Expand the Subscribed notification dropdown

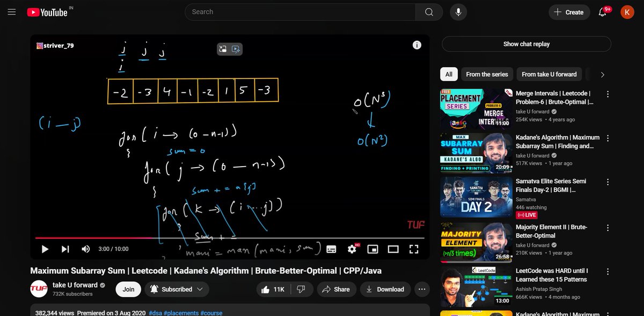point(177,289)
